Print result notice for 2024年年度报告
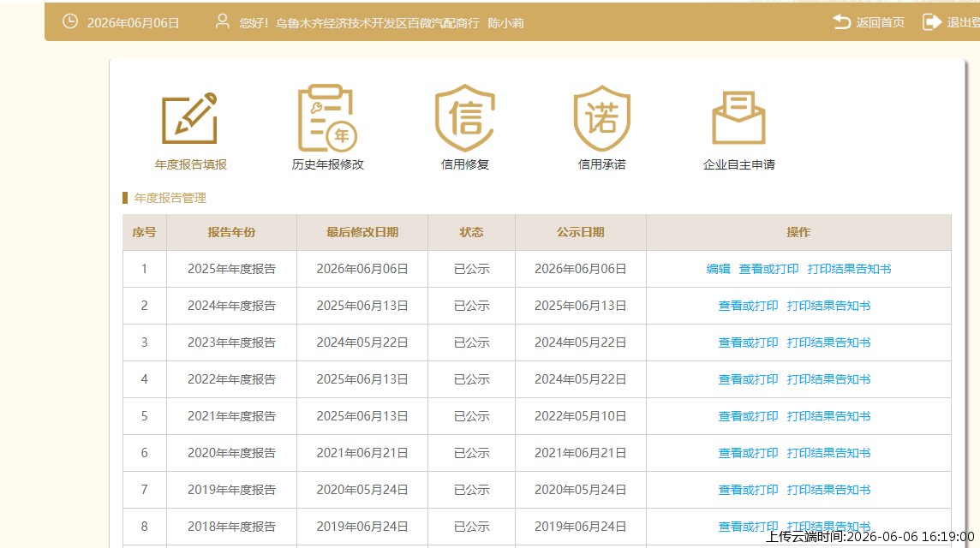980x548 pixels. 828,306
